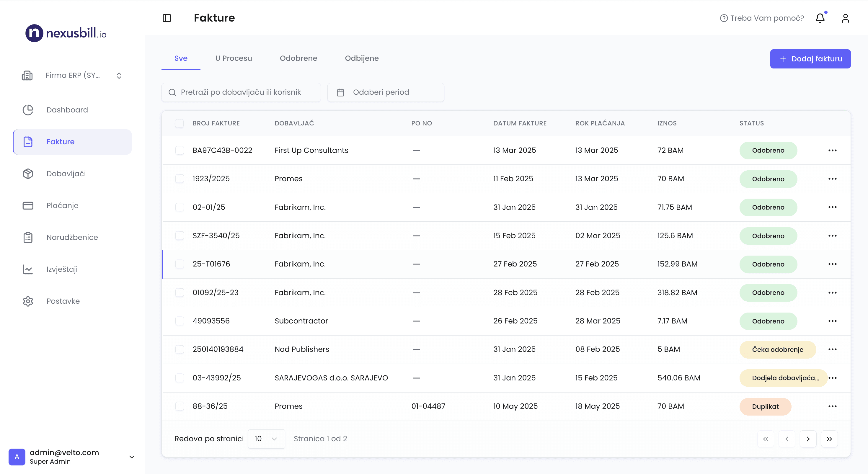Select checkbox for invoice 1923/2025
Image resolution: width=868 pixels, height=474 pixels.
(x=179, y=179)
